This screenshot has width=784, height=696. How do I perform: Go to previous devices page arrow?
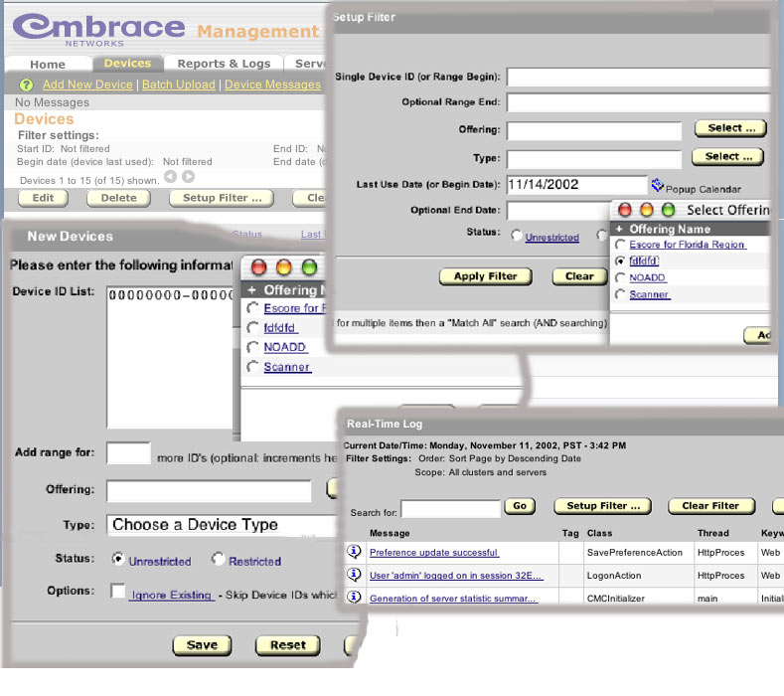(171, 177)
